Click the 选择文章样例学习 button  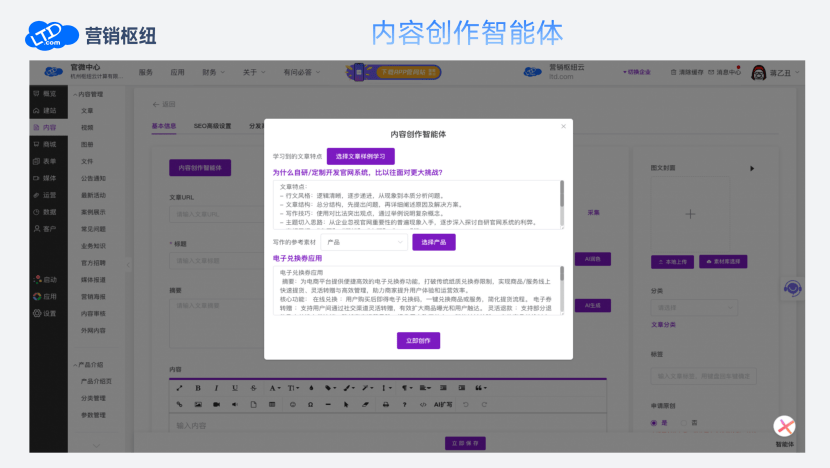360,157
